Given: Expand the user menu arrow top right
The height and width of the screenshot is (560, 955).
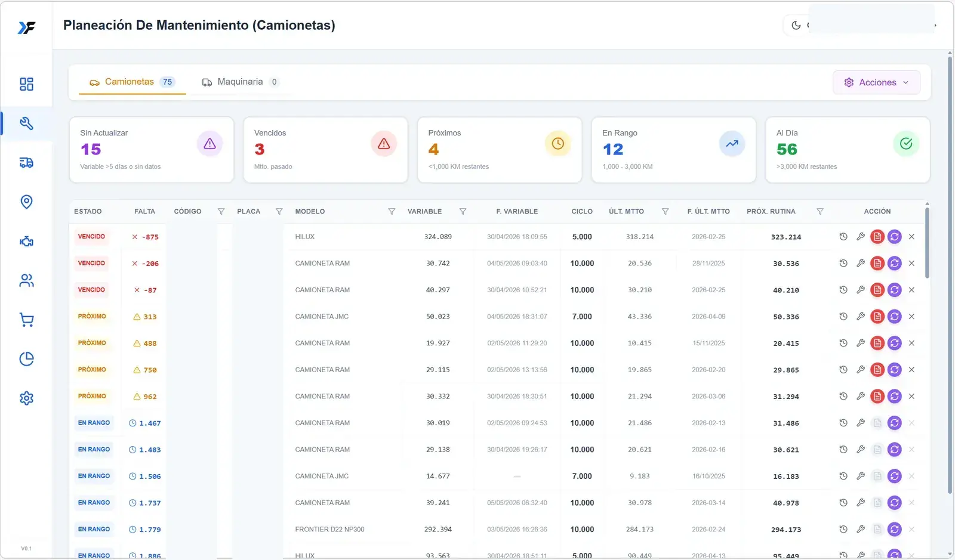Looking at the screenshot, I should click(935, 25).
